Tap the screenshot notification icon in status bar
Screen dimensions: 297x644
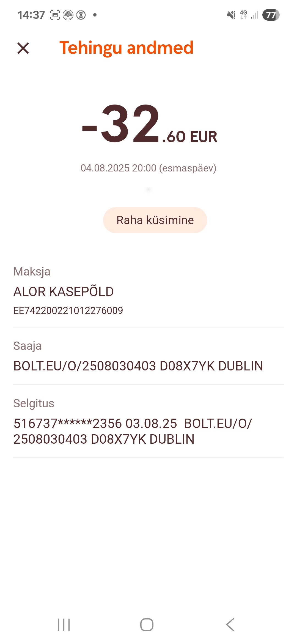pyautogui.click(x=55, y=15)
